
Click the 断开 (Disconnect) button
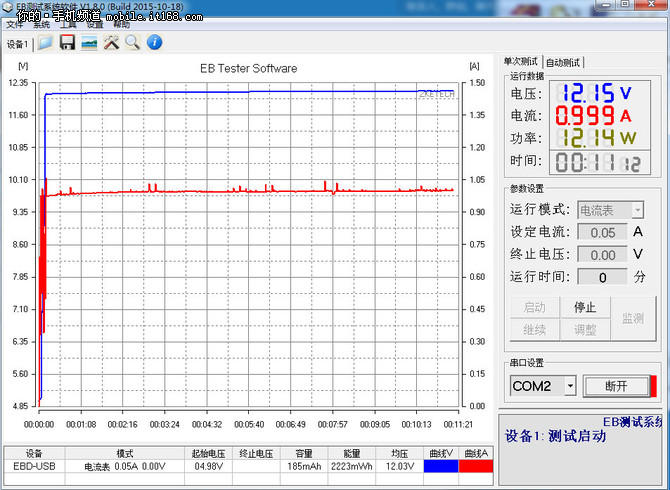[x=616, y=386]
